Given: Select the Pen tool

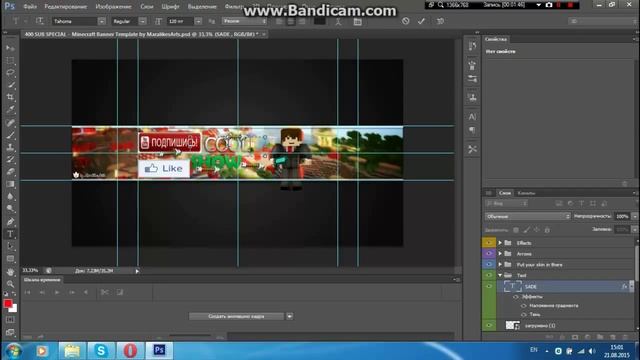Looking at the screenshot, I should click(10, 222).
